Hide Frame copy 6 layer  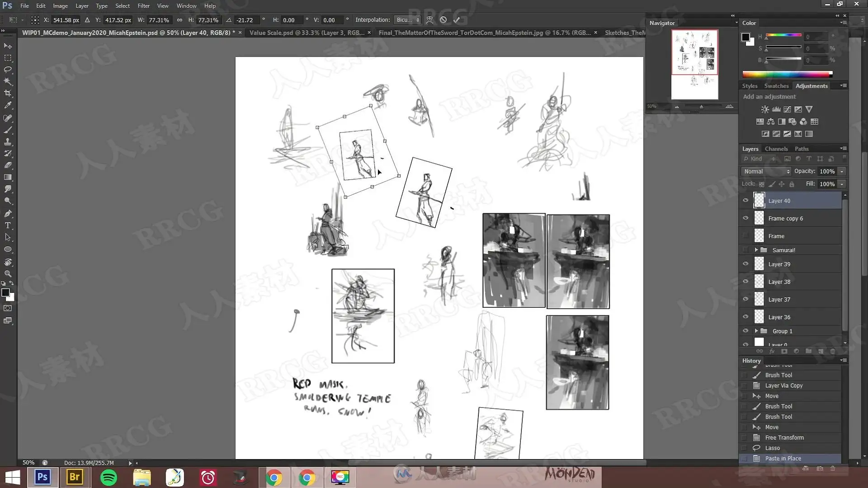click(745, 218)
